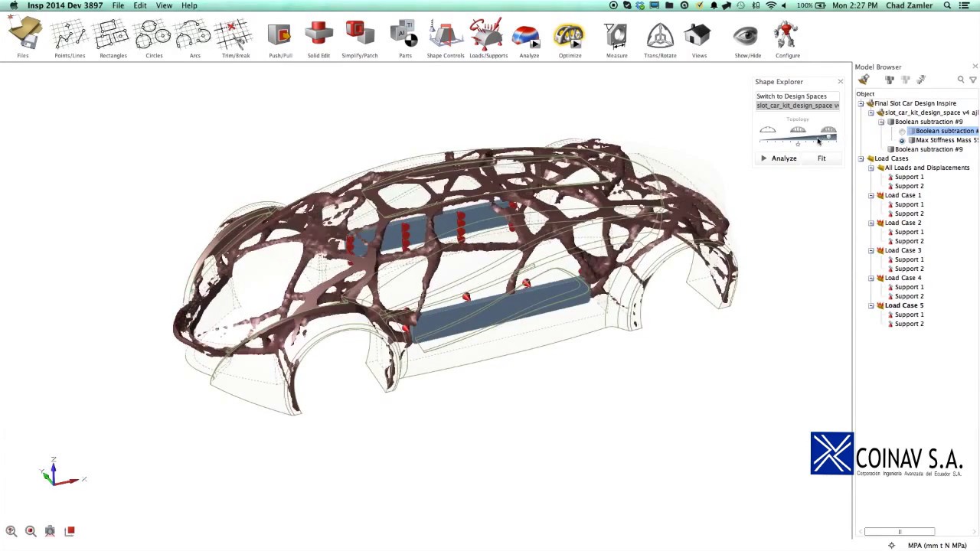Collapse the Load Case 3 node
Screen dimensions: 980x551
tap(871, 250)
